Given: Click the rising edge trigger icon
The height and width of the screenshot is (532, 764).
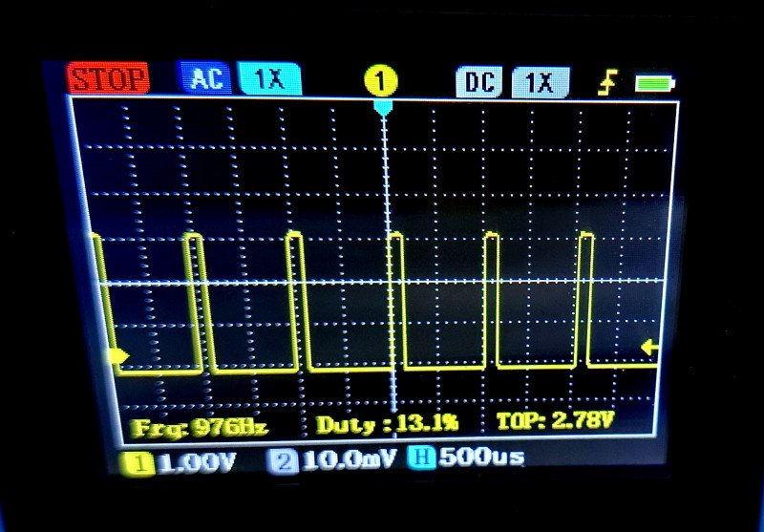Looking at the screenshot, I should (606, 84).
